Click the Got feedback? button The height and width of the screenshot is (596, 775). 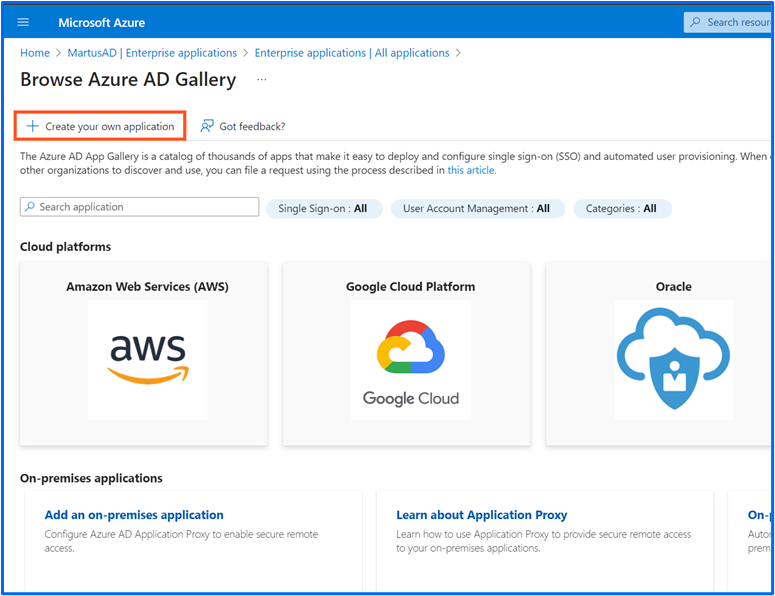click(x=243, y=126)
